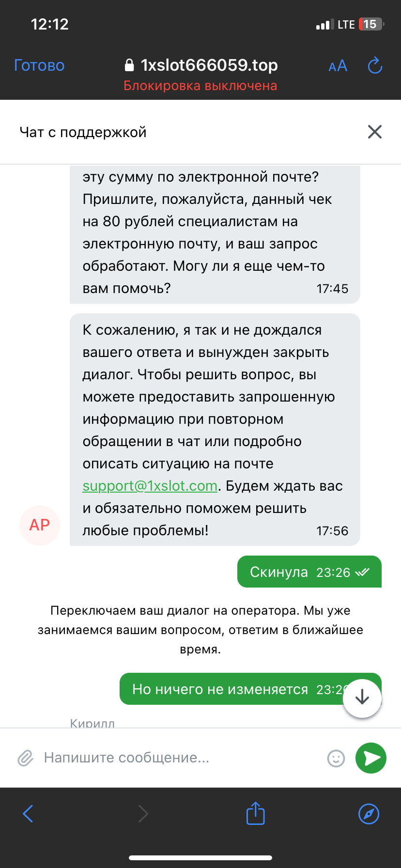Tap the Скинула sent message bubble
The image size is (401, 868).
point(309,572)
